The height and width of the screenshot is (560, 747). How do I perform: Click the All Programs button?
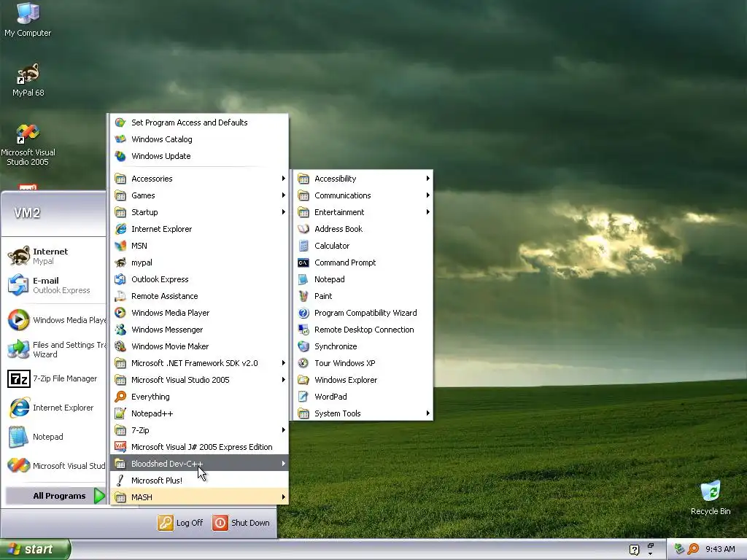click(55, 496)
